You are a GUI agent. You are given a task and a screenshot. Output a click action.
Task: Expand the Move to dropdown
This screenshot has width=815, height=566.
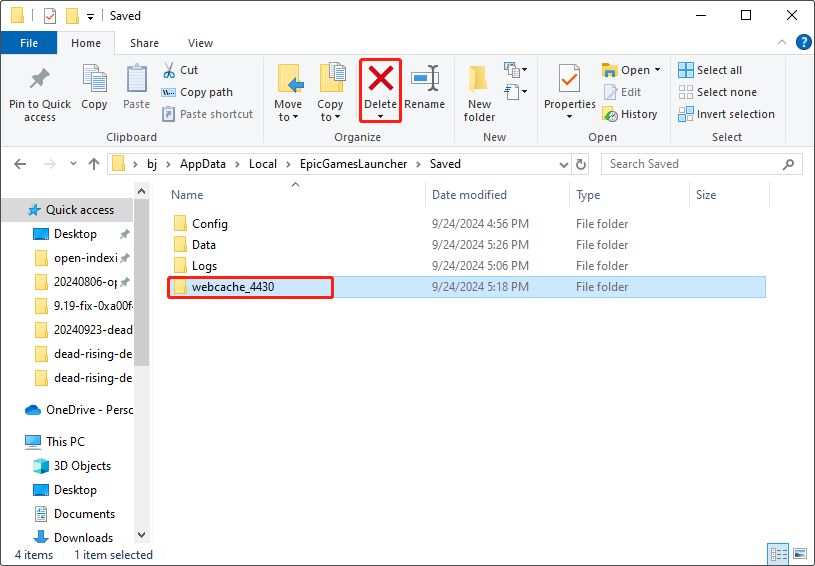[288, 117]
